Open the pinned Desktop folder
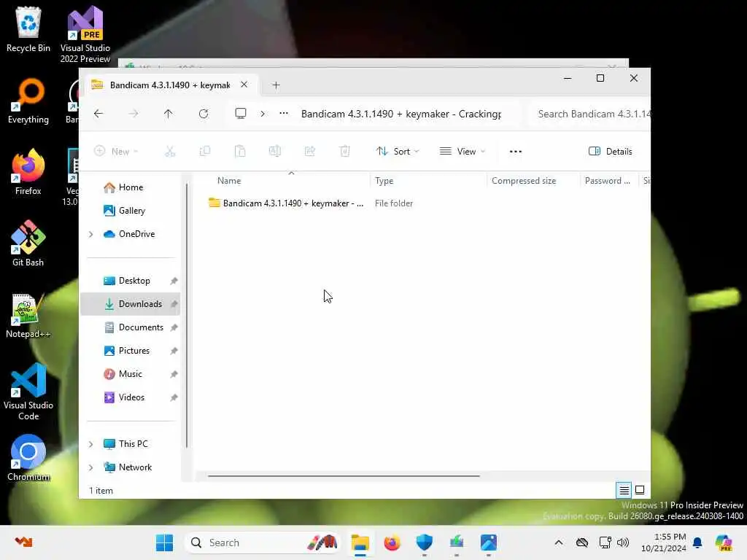The image size is (747, 560). (x=134, y=281)
